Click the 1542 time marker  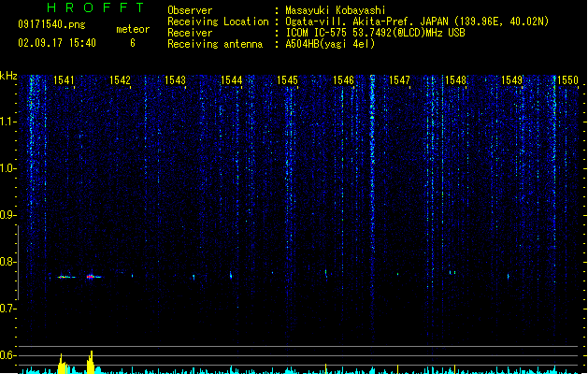(x=120, y=80)
